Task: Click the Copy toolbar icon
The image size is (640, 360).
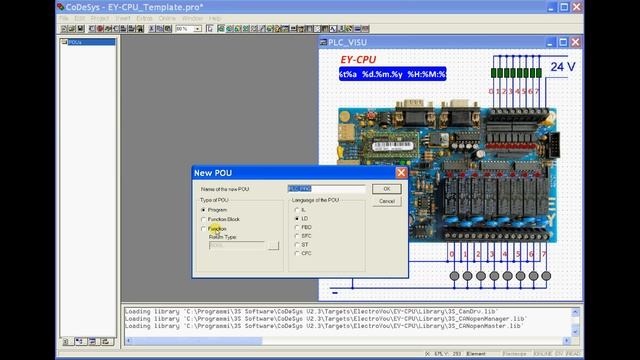Action: (160, 29)
